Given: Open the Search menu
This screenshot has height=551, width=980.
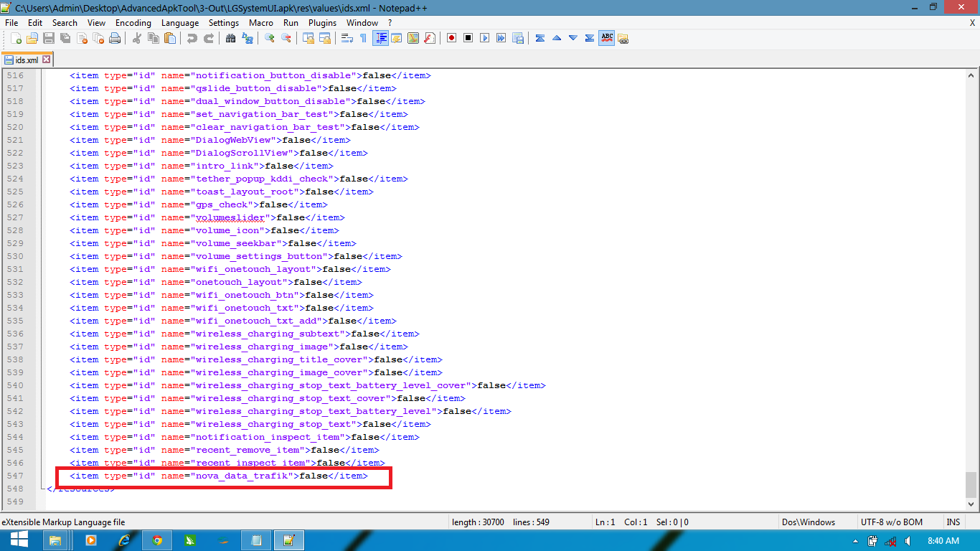Looking at the screenshot, I should coord(65,22).
